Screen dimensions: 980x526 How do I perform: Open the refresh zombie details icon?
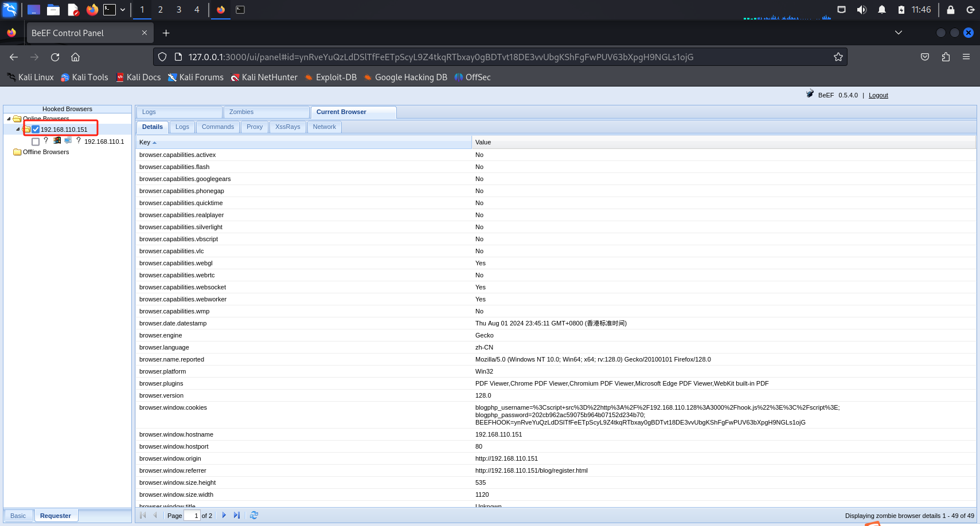pyautogui.click(x=254, y=515)
